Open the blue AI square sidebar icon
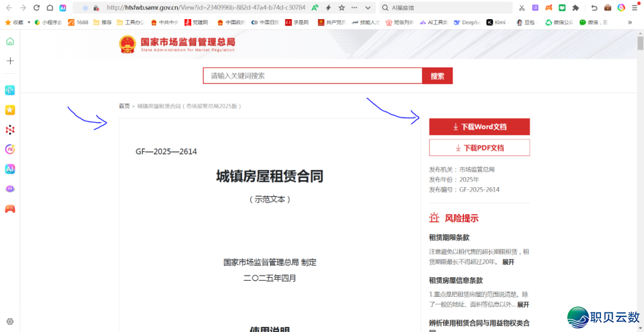The image size is (644, 332). (10, 169)
